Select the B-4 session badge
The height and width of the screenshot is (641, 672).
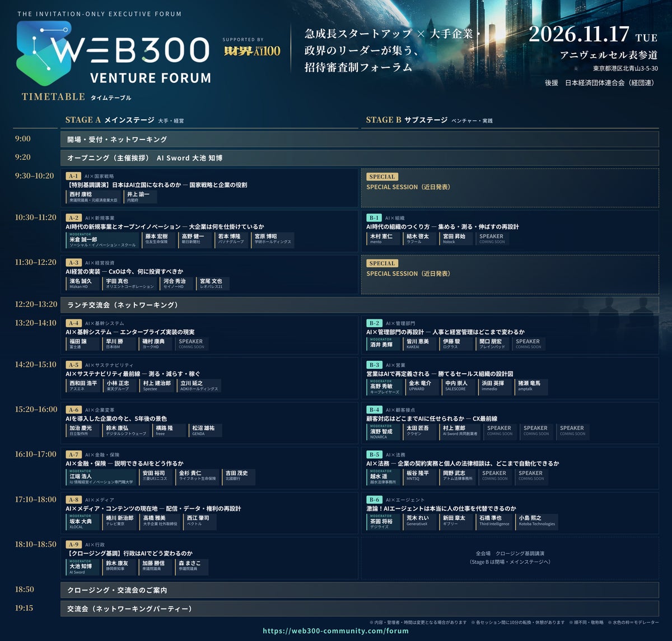point(374,410)
